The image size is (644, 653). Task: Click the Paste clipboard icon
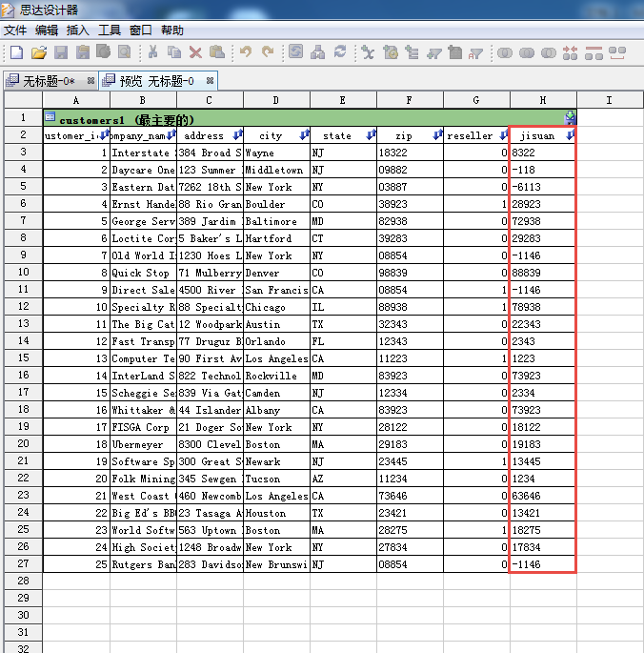click(217, 52)
